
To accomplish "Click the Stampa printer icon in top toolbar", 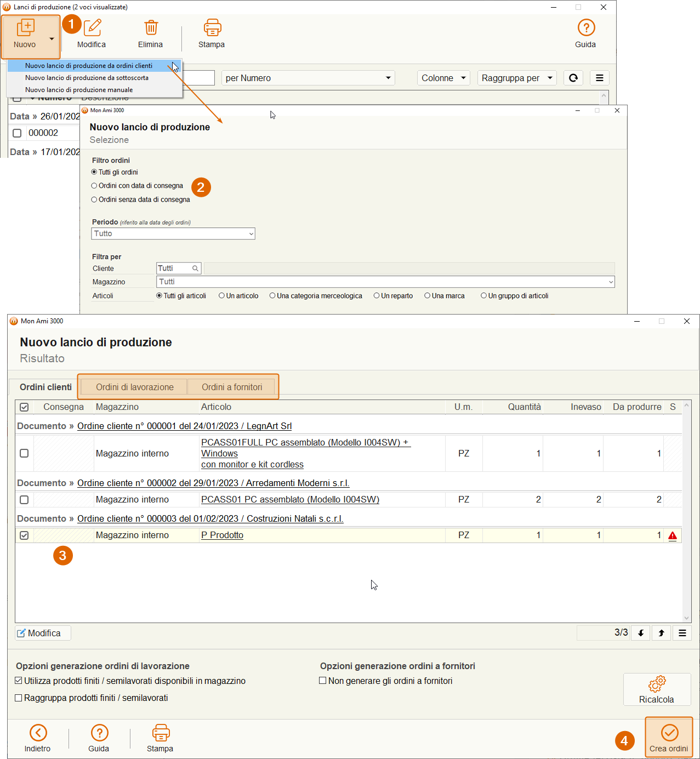I will [212, 28].
